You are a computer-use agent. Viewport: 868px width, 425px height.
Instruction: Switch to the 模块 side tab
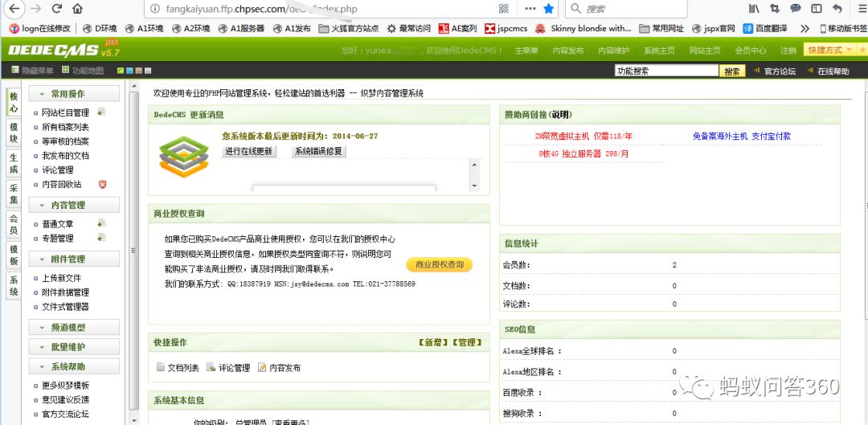pos(14,133)
